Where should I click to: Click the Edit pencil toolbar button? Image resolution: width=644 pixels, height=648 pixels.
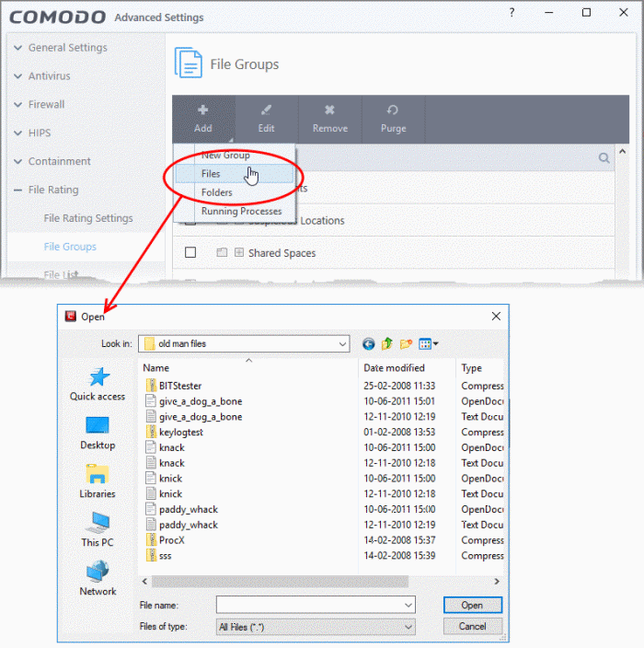pos(267,119)
